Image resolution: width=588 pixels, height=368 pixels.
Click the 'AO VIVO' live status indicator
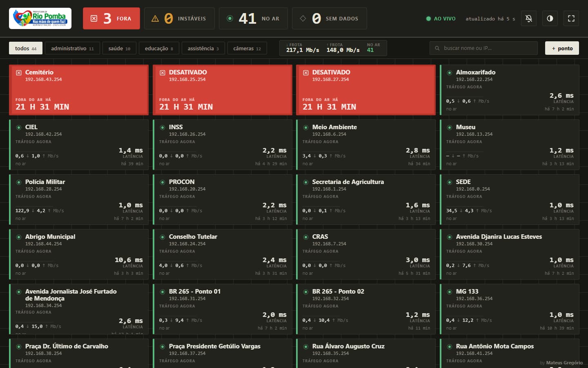tap(441, 18)
